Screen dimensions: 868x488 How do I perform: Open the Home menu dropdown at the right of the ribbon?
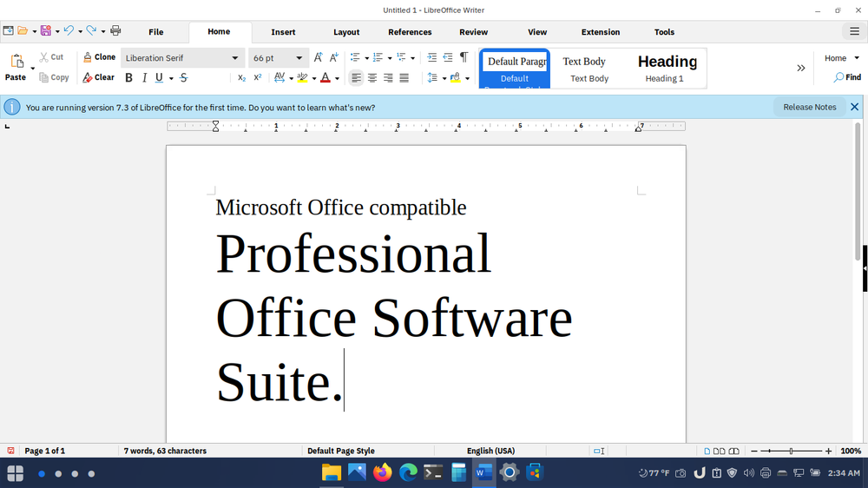click(842, 58)
